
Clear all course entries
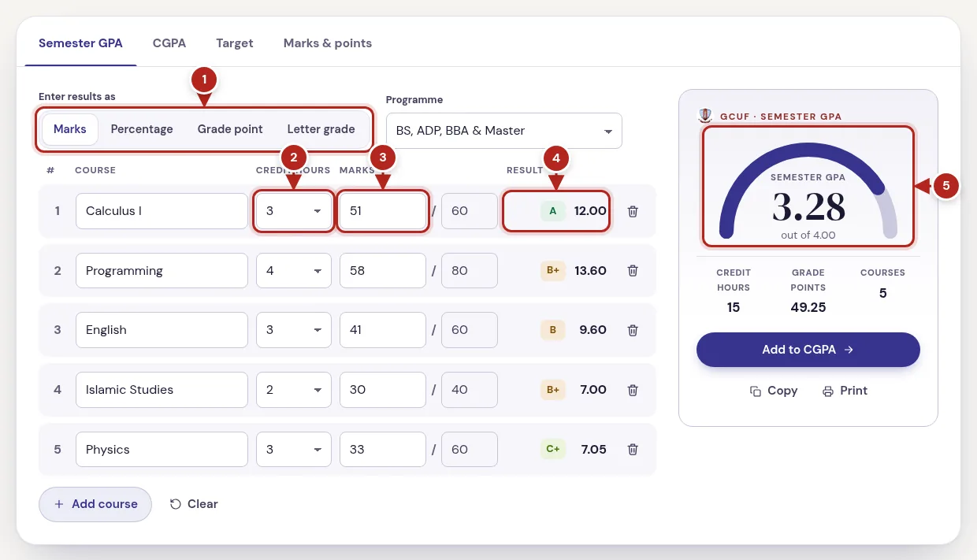194,504
